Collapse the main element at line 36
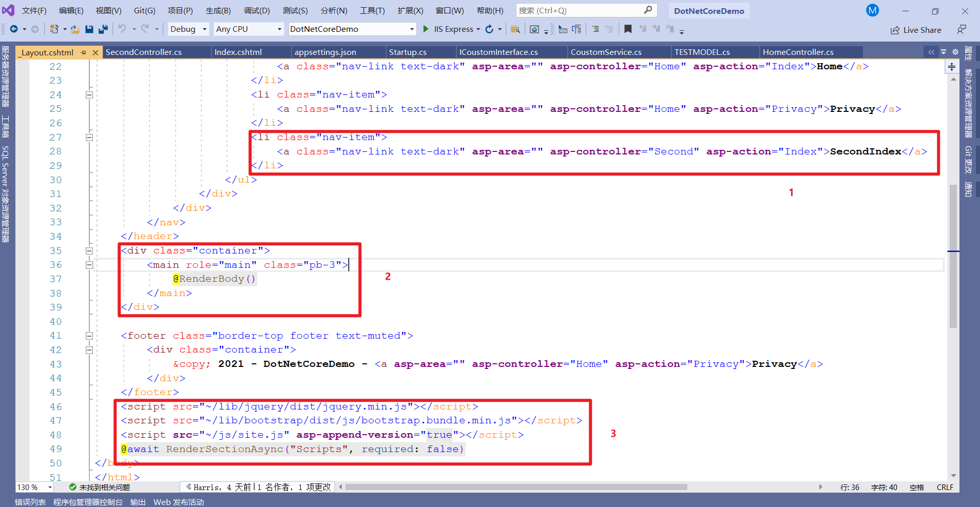 89,265
